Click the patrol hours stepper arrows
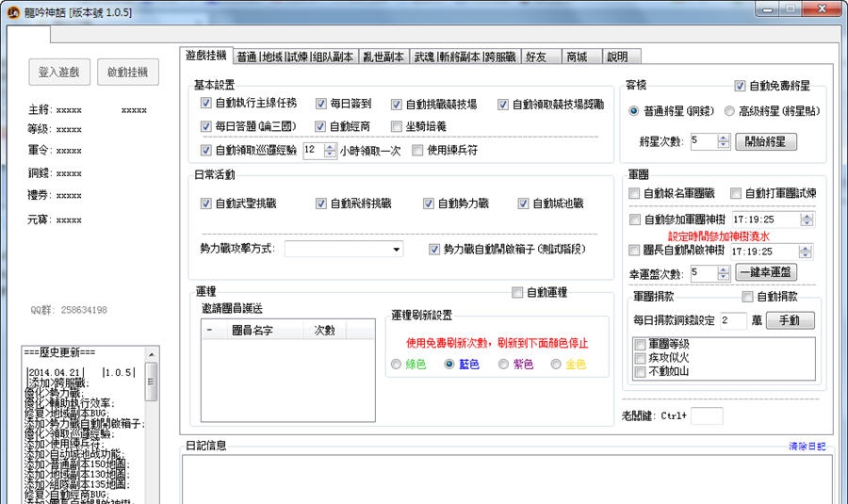This screenshot has width=848, height=504. point(330,151)
